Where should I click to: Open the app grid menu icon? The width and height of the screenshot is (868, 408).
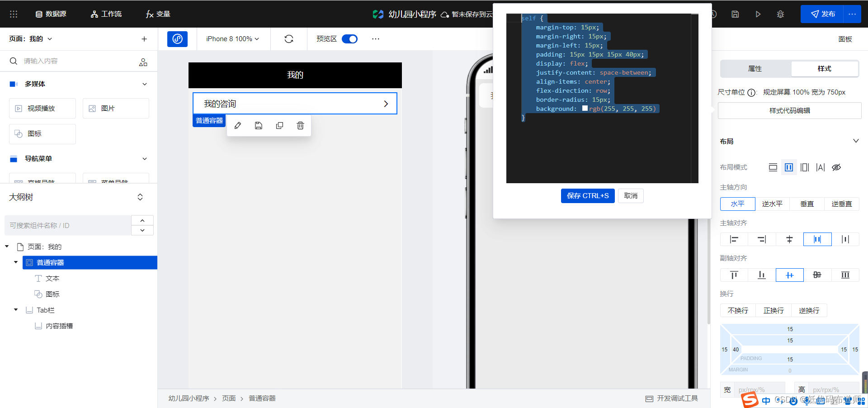[14, 14]
